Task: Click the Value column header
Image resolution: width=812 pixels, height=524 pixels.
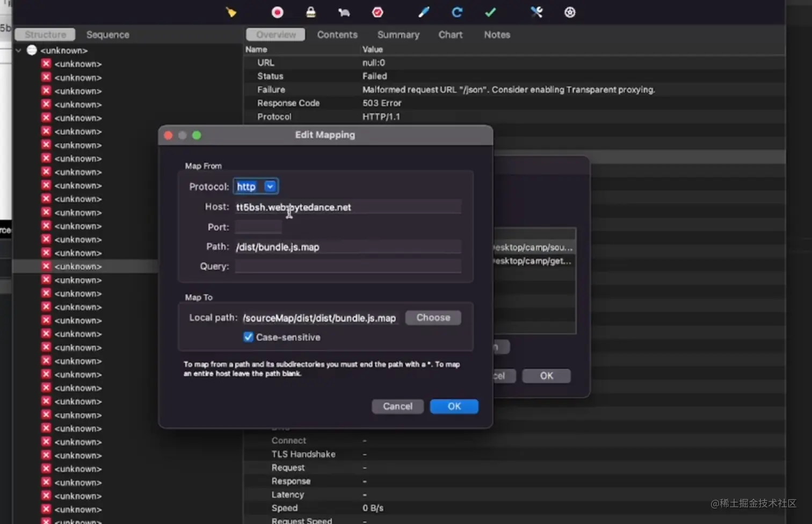Action: point(373,49)
